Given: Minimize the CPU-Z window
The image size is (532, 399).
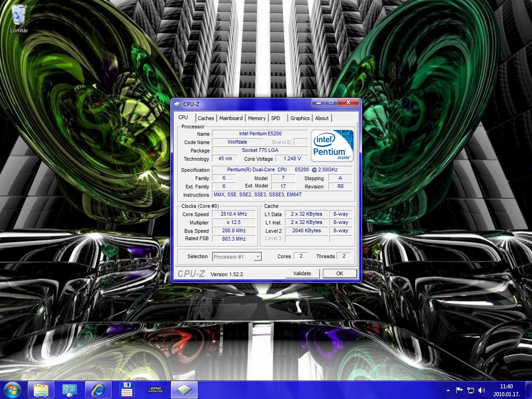Looking at the screenshot, I should 318,102.
